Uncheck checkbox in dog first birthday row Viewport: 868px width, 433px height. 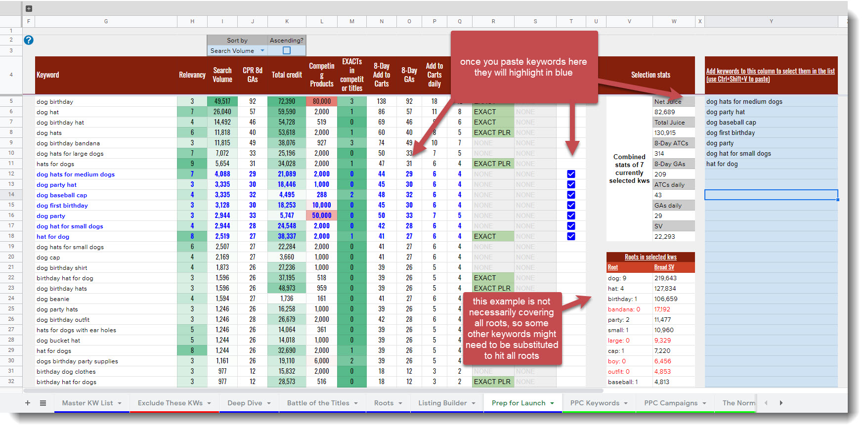tap(571, 205)
